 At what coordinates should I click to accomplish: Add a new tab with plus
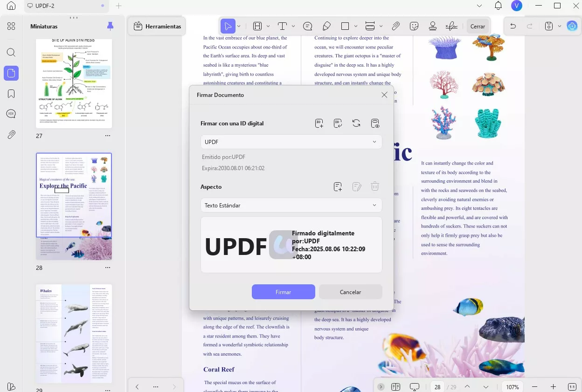[x=118, y=6]
